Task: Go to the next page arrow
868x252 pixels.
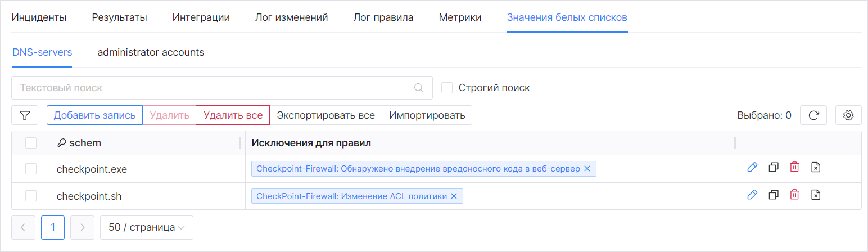Action: pos(82,228)
